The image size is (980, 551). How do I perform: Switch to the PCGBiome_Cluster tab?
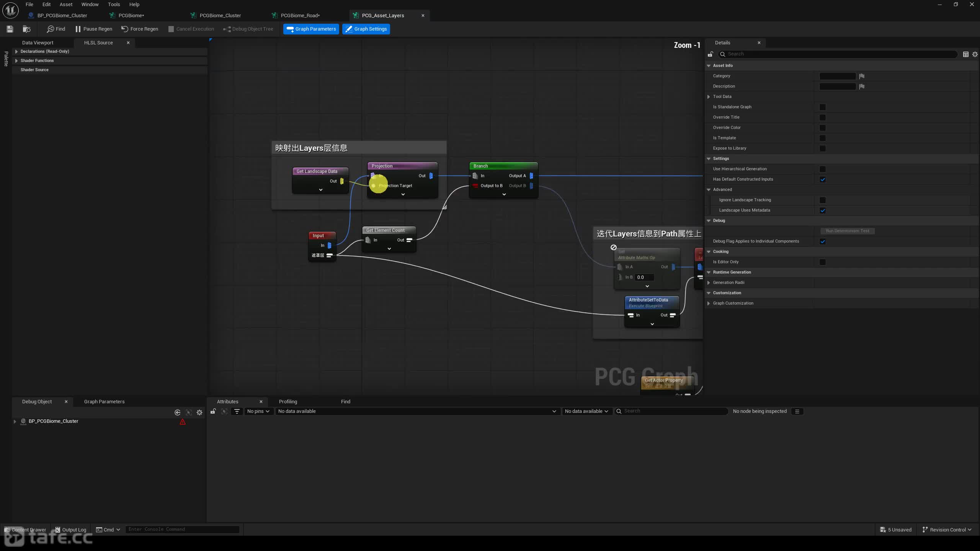tap(220, 16)
